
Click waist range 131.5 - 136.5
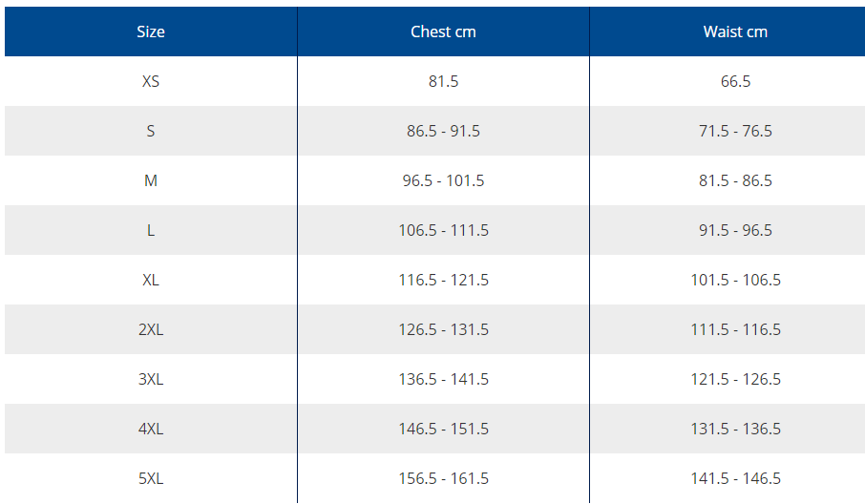coord(735,429)
